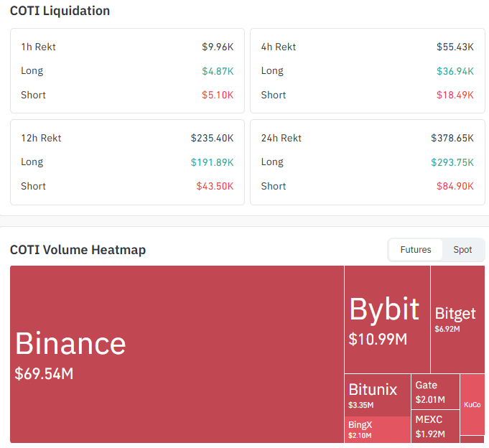Click the Gate volume $2.01M

430,399
